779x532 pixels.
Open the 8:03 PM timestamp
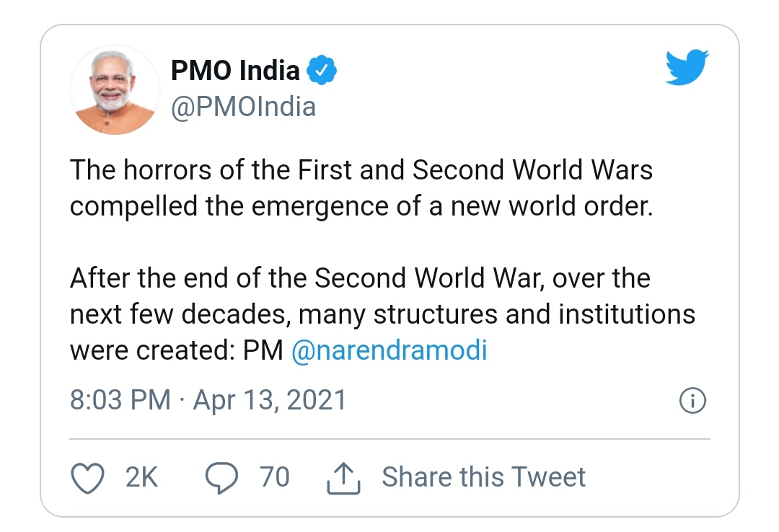120,400
